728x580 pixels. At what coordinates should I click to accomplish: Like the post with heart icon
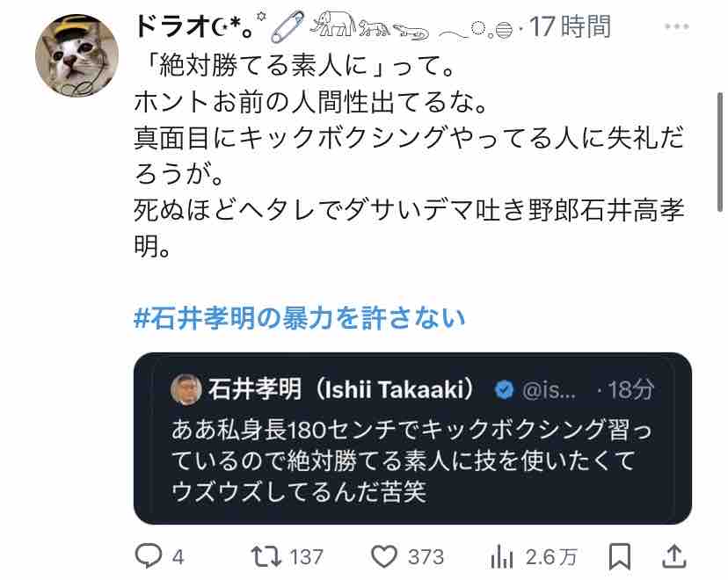coord(384,556)
